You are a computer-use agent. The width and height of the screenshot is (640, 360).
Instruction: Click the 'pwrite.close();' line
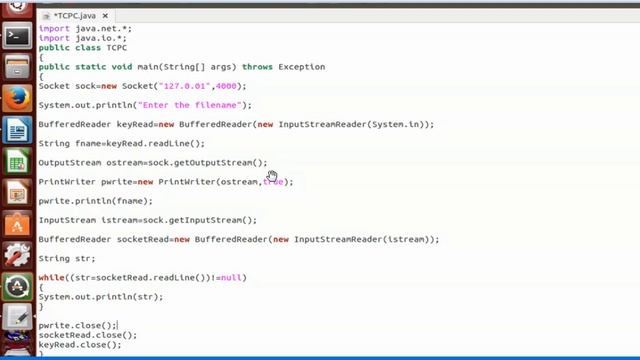[78, 326]
